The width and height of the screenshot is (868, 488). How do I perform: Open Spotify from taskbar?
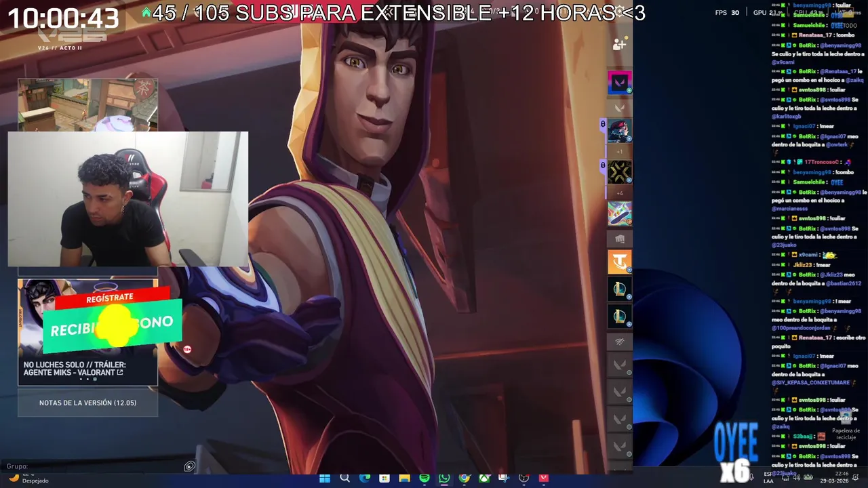point(425,479)
